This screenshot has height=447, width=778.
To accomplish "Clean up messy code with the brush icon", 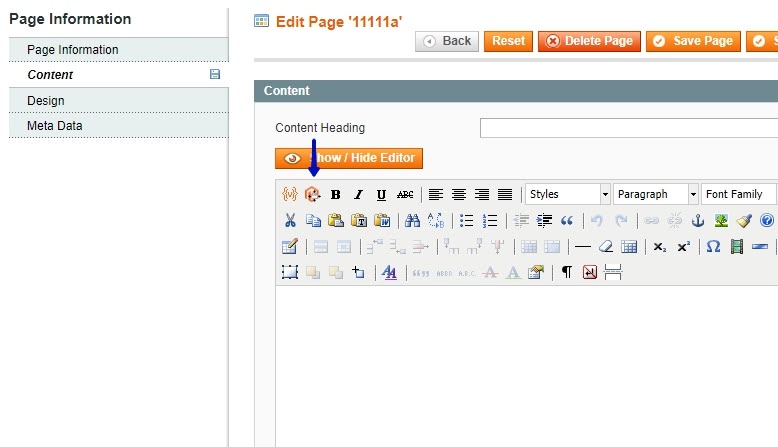I will [744, 220].
